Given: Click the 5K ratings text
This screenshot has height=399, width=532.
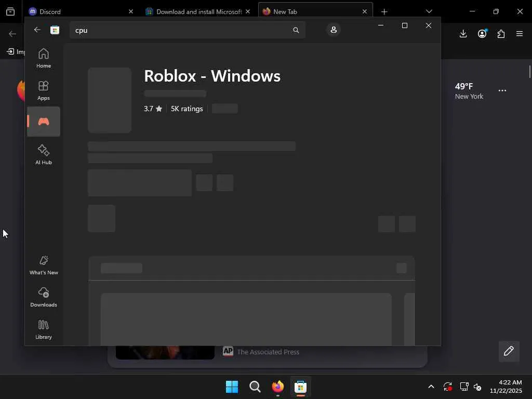Looking at the screenshot, I should pos(187,109).
